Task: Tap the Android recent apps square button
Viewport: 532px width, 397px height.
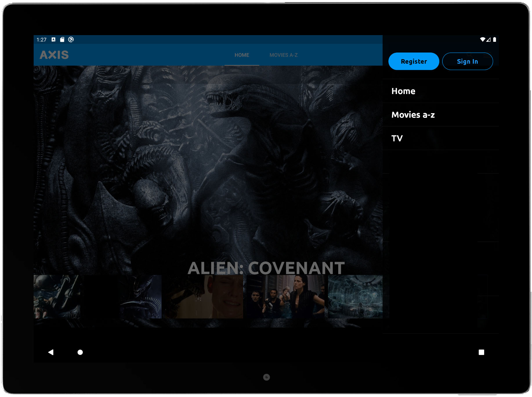Action: click(481, 352)
